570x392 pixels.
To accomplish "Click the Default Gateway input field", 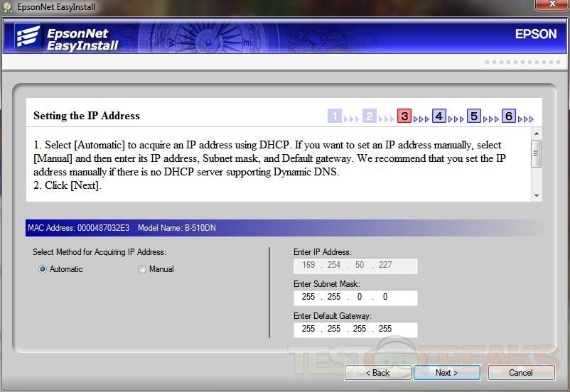I will (355, 329).
